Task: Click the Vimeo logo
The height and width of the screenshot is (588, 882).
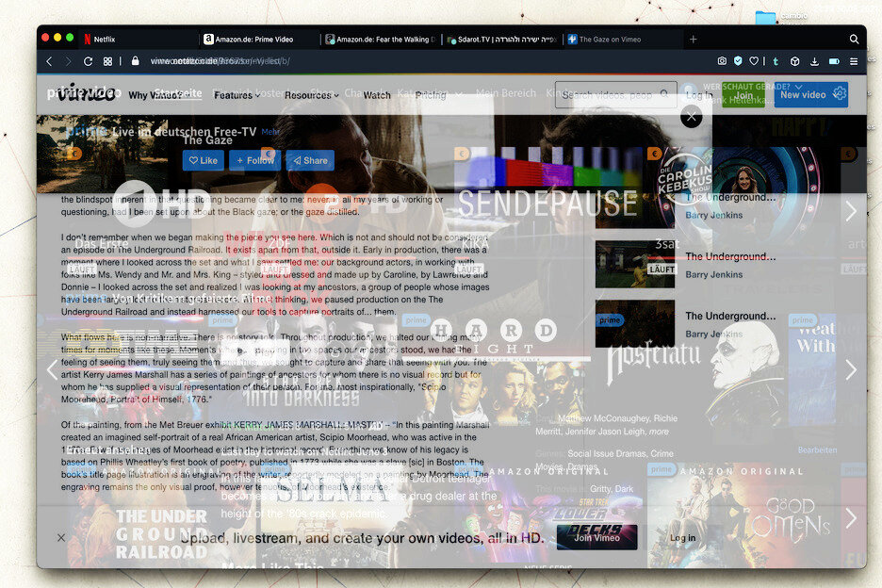Action: [x=86, y=92]
